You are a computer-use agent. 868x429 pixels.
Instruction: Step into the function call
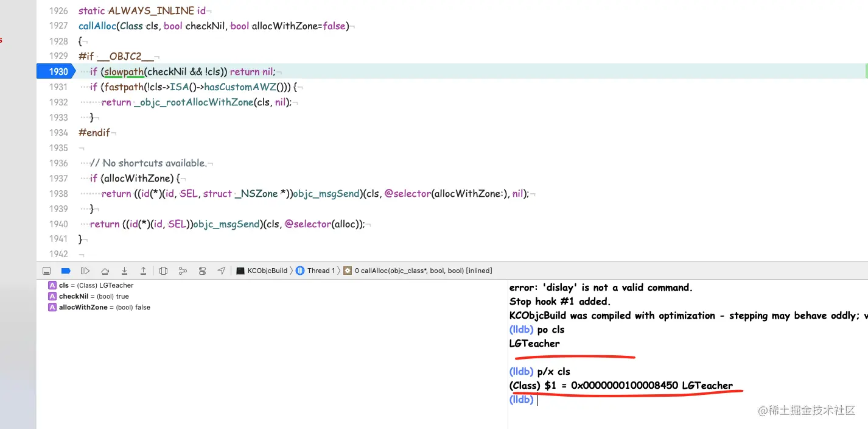[x=124, y=271]
